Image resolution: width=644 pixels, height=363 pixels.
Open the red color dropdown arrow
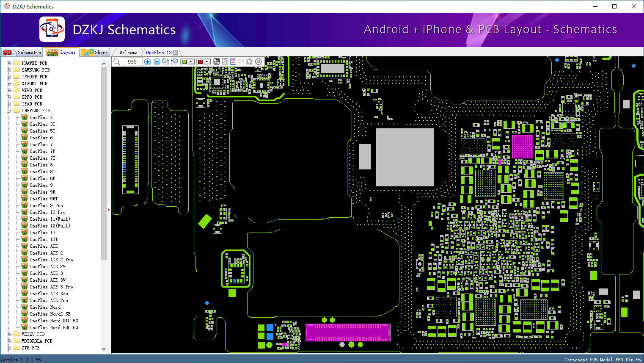coord(207,62)
